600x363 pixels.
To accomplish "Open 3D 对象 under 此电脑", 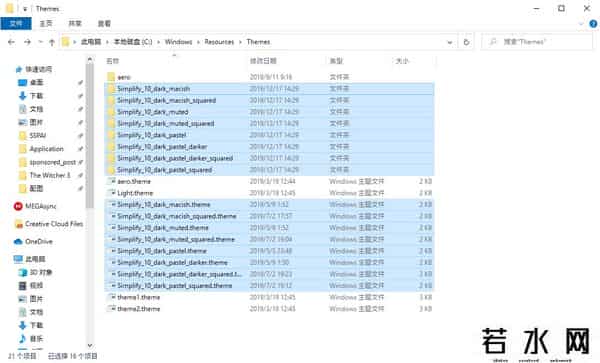I will coord(41,272).
